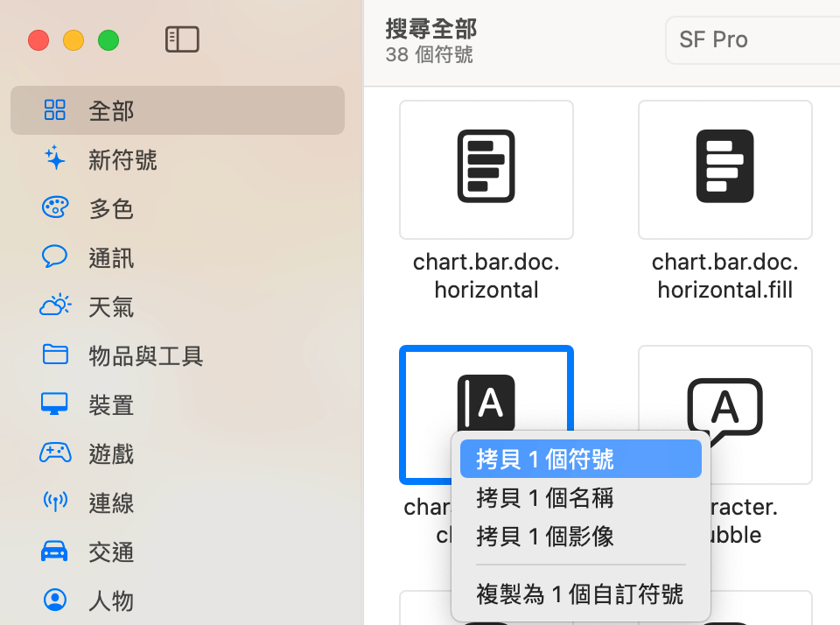840x625 pixels.
Task: Open the 通訊 speech bubble icon
Action: (54, 256)
